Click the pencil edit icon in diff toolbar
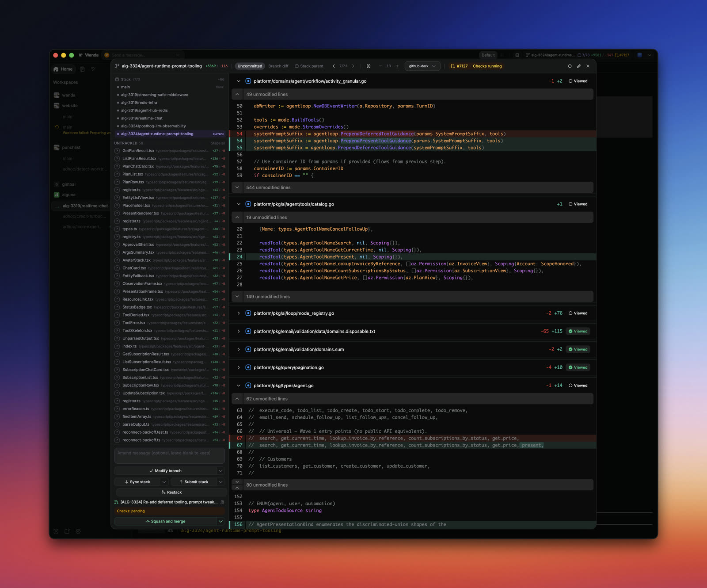Viewport: 707px width, 588px height. (x=579, y=66)
